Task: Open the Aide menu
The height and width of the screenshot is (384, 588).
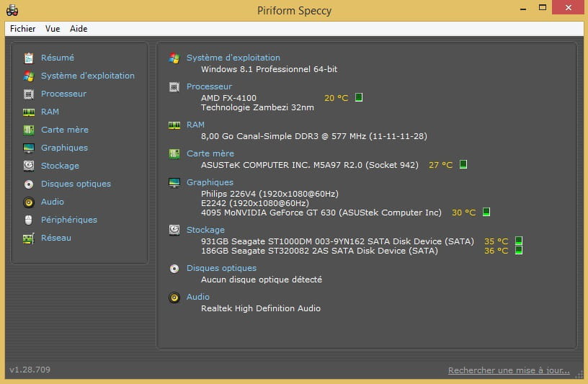Action: click(x=79, y=29)
